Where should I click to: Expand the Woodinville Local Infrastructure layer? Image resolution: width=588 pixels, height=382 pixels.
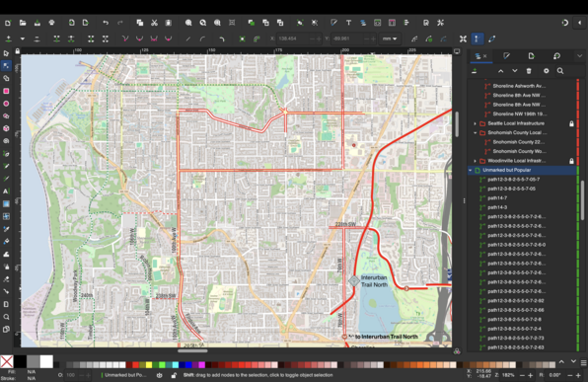click(476, 161)
